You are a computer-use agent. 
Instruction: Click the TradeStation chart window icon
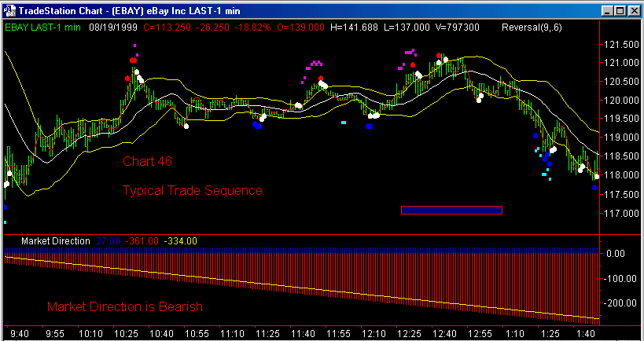pyautogui.click(x=9, y=10)
